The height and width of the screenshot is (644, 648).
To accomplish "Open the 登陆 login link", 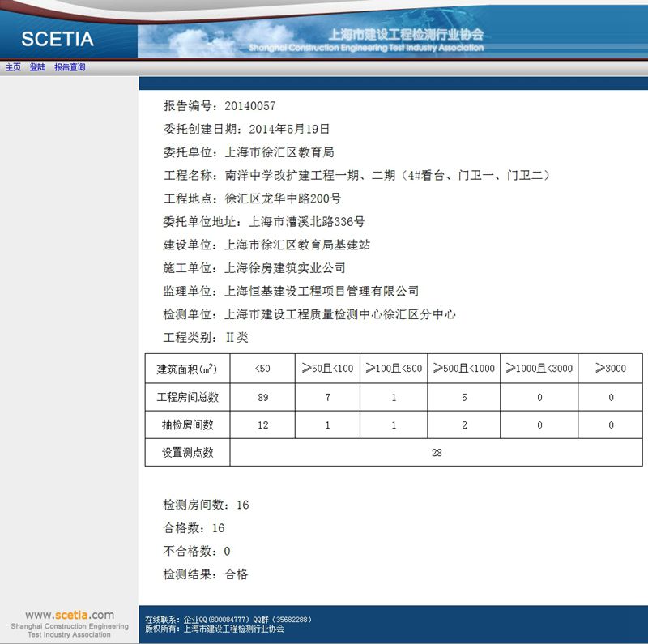I will (37, 67).
